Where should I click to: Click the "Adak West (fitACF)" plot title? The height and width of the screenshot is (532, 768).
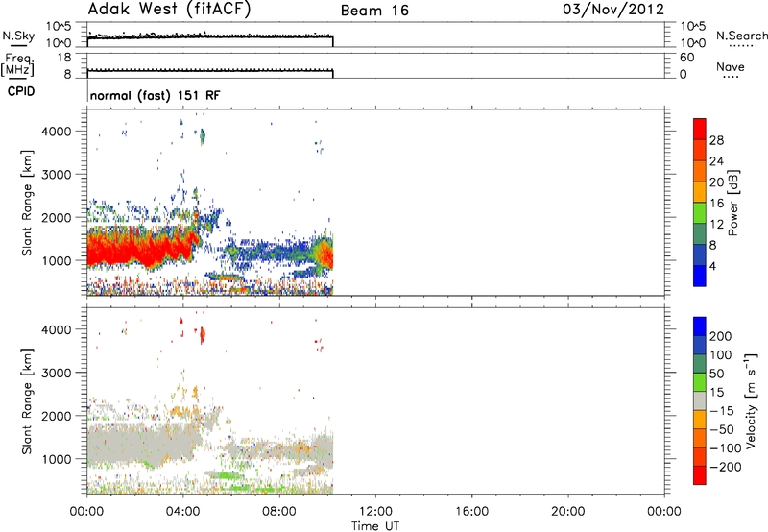click(169, 10)
